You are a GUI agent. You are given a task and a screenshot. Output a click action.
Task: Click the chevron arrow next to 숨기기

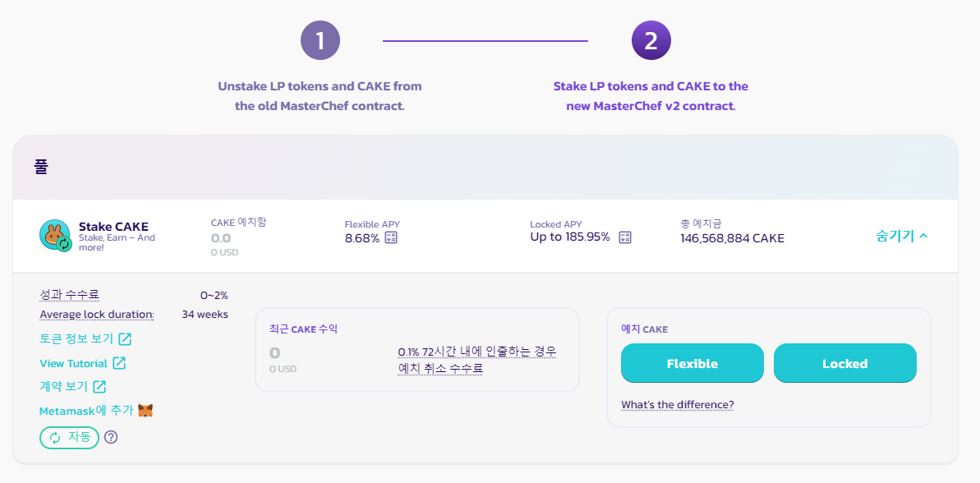[924, 237]
